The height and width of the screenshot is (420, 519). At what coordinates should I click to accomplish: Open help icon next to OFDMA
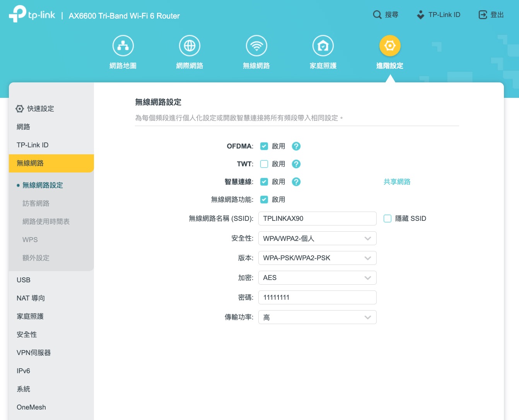pos(296,146)
